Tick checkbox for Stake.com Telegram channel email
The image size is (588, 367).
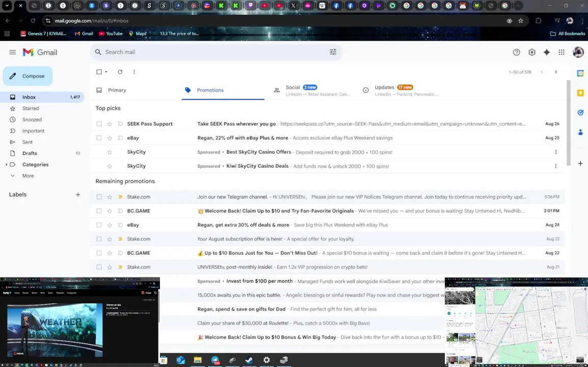click(x=99, y=197)
